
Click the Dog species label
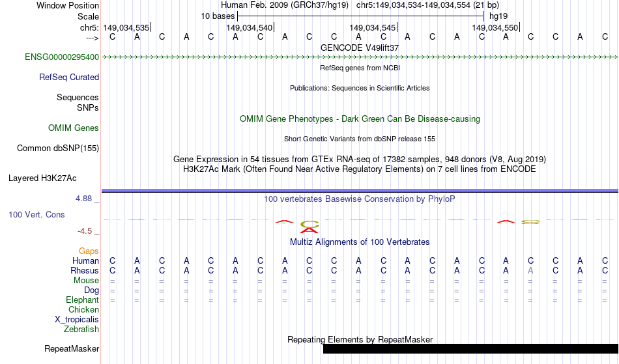[92, 290]
